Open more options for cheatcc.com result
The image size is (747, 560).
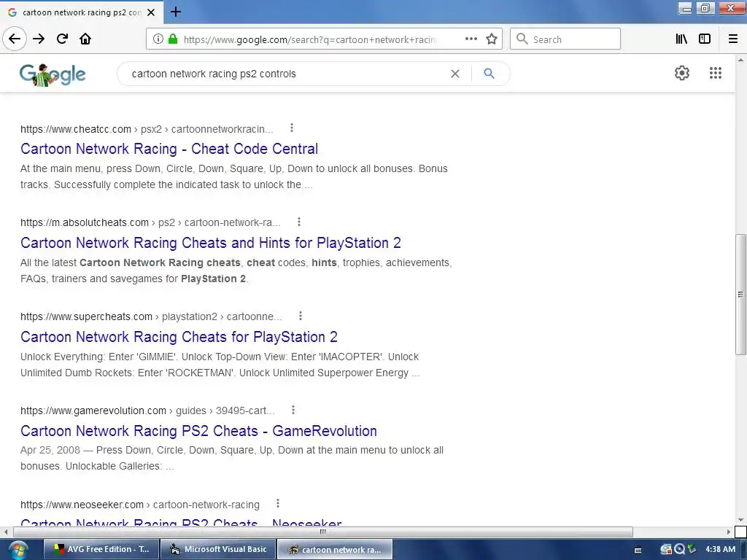[292, 128]
